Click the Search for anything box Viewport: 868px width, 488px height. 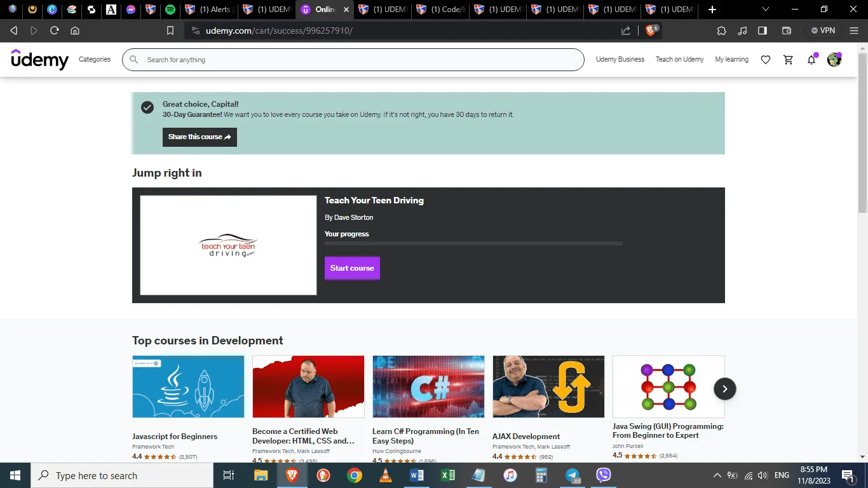click(x=353, y=60)
